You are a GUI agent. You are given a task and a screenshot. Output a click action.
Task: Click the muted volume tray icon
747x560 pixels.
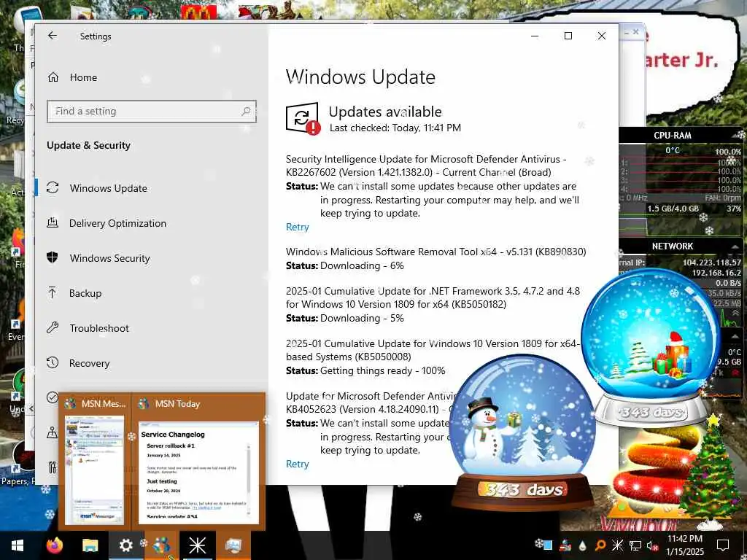point(652,545)
